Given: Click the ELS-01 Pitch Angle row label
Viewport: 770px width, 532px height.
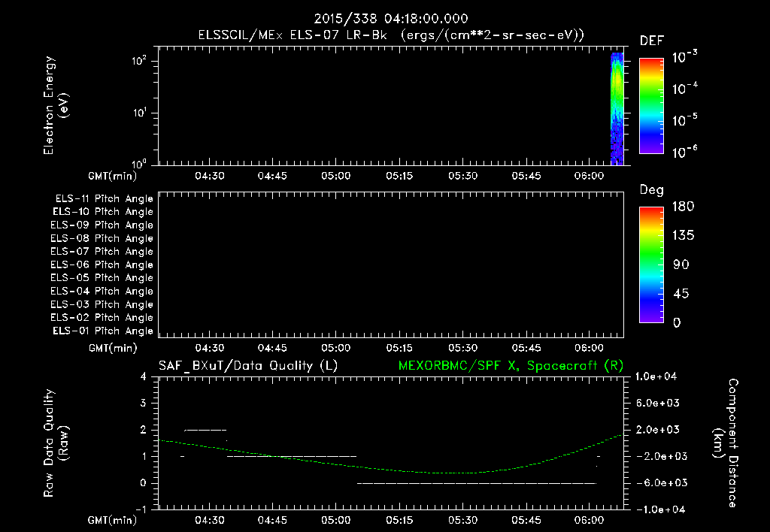Looking at the screenshot, I should point(103,331).
